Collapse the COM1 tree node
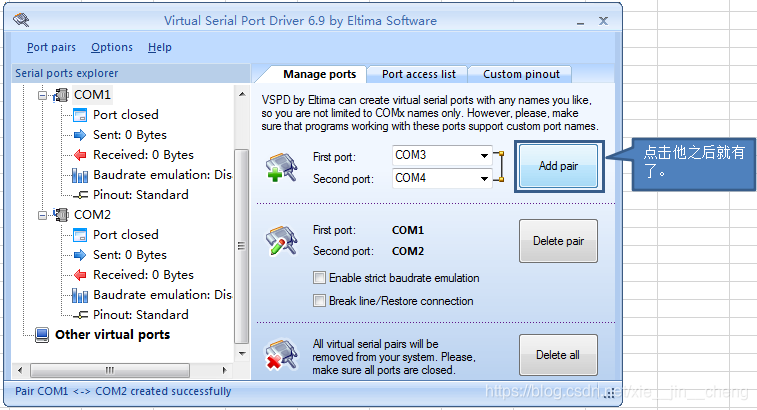 [42, 95]
